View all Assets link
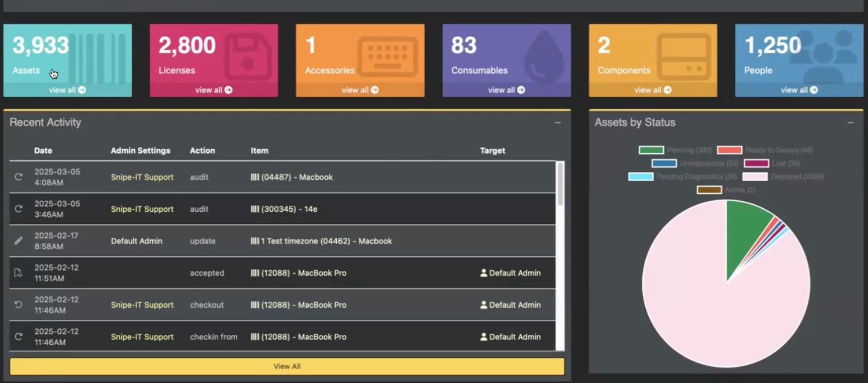The image size is (868, 383). click(x=67, y=90)
